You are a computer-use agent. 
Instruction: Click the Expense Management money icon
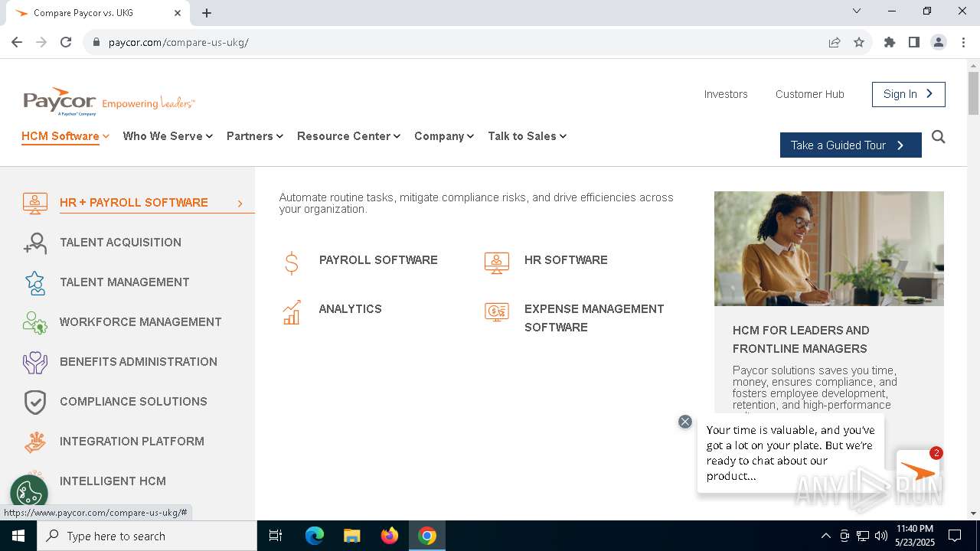497,311
